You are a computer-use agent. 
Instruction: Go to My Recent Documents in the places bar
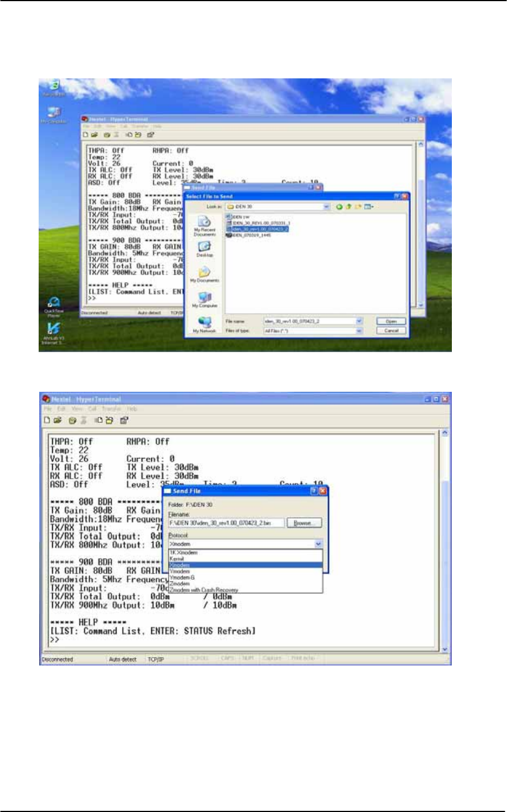click(x=205, y=226)
